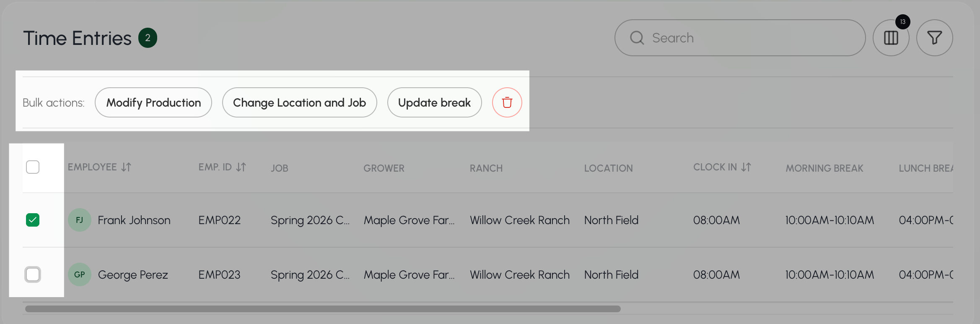Uncheck Frank Johnson's row checkbox

point(33,220)
